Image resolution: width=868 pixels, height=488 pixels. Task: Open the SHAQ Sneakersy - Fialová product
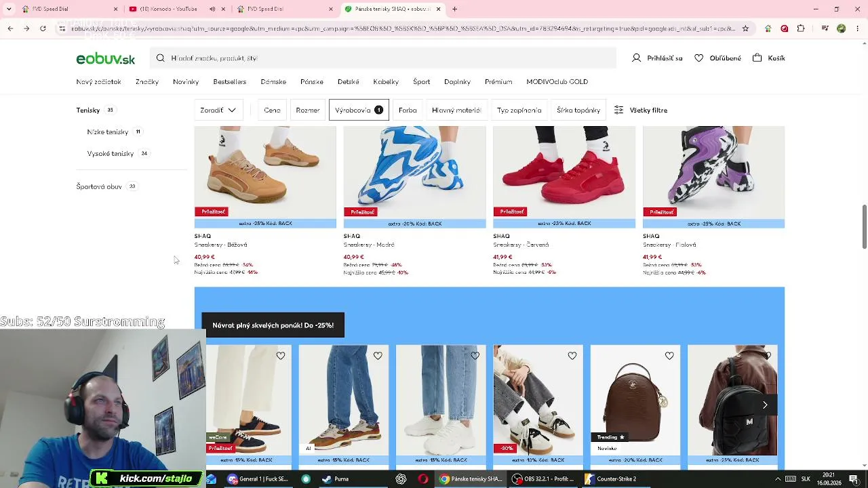pyautogui.click(x=713, y=201)
